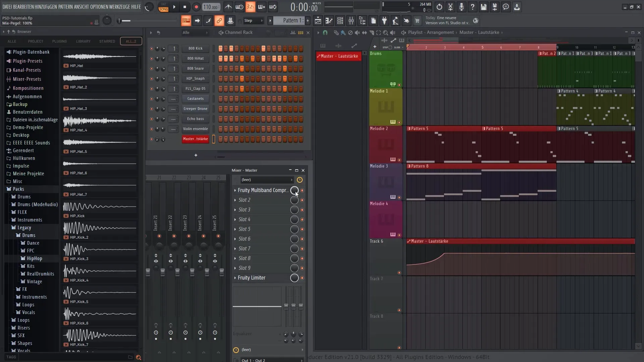Click the 110.000 tempo field
Viewport: 644px width, 362px height.
coord(211,7)
